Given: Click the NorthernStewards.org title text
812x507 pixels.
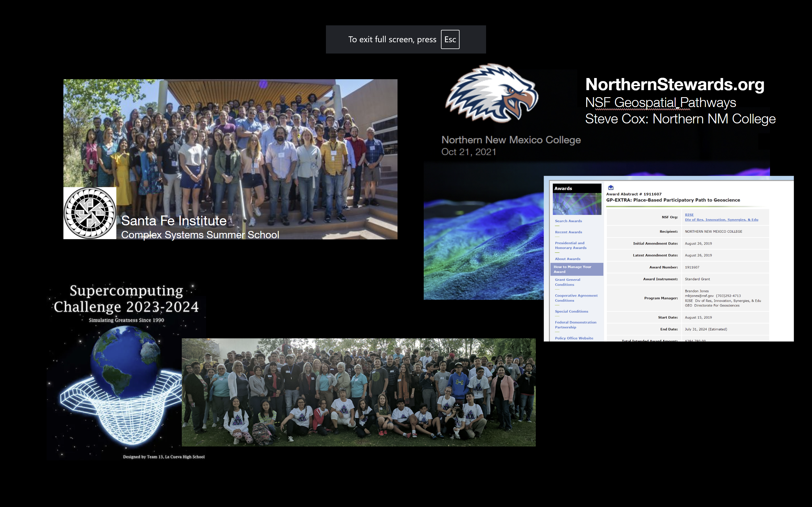Looking at the screenshot, I should pos(674,84).
